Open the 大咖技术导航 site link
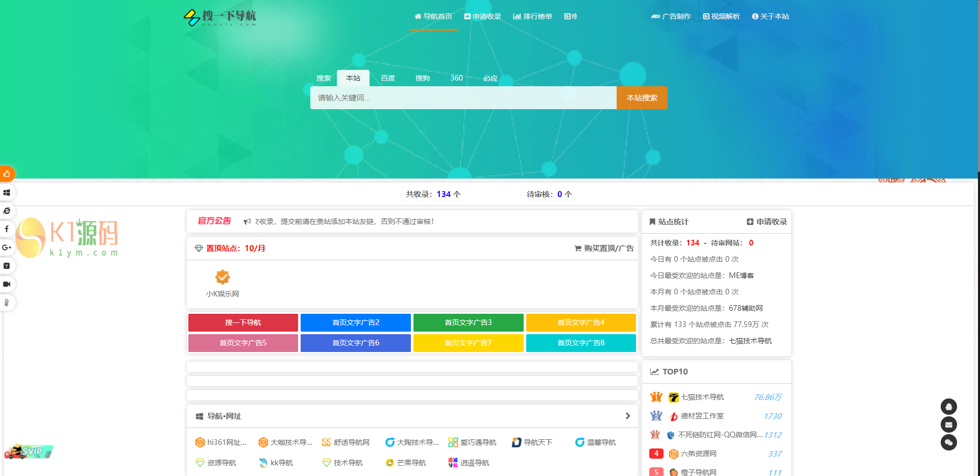980x476 pixels. coord(291,442)
